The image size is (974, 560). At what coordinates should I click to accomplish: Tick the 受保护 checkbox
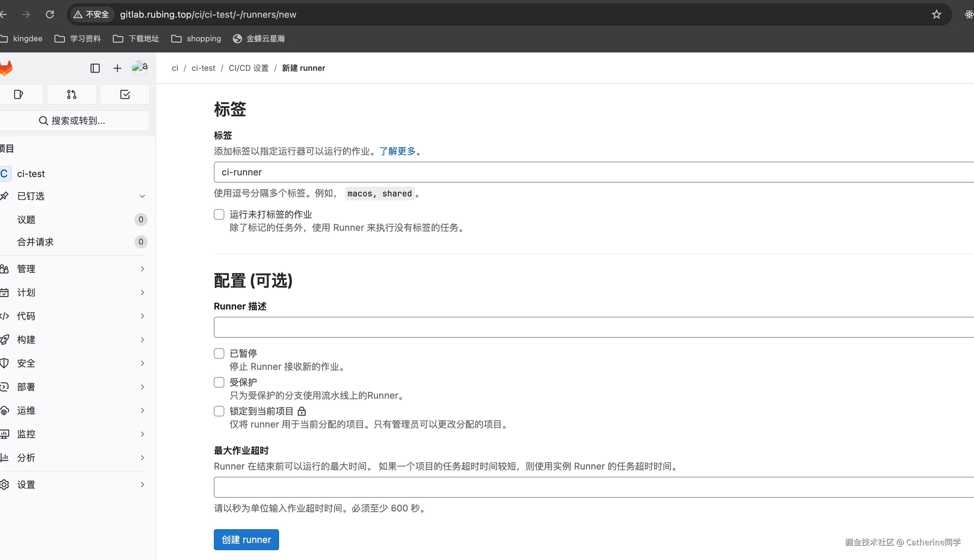pyautogui.click(x=219, y=382)
